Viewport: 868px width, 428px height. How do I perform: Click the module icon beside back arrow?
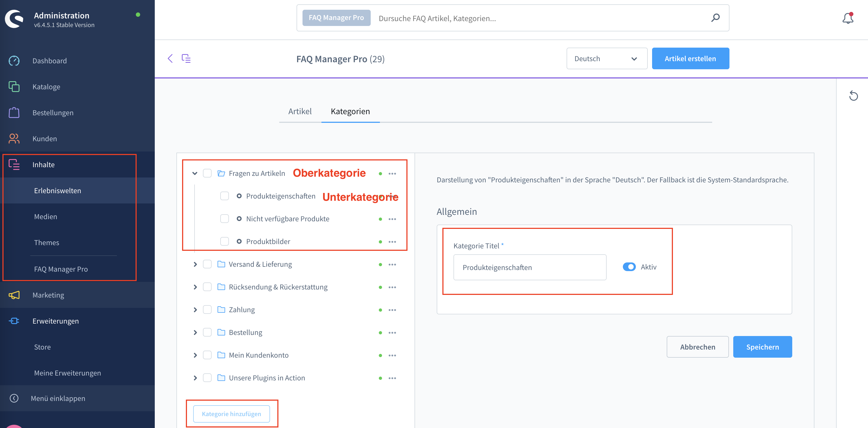coord(186,58)
